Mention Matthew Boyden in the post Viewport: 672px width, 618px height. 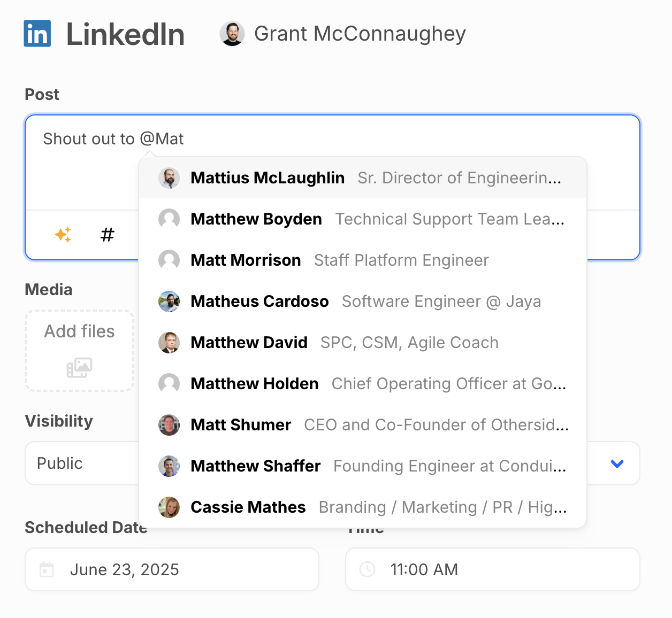tap(363, 219)
